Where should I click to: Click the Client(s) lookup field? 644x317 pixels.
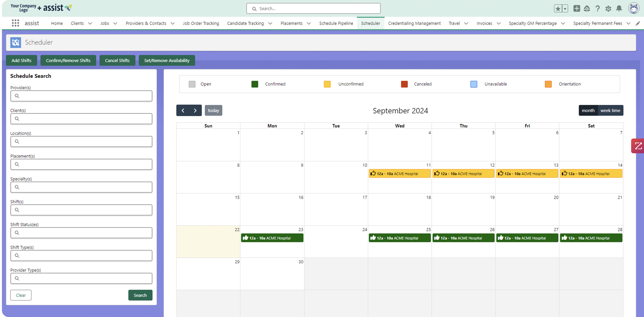pos(81,118)
